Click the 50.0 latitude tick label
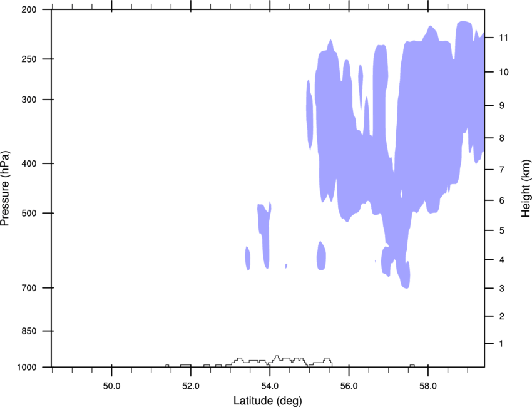Image resolution: width=532 pixels, height=407 pixels. pyautogui.click(x=111, y=386)
